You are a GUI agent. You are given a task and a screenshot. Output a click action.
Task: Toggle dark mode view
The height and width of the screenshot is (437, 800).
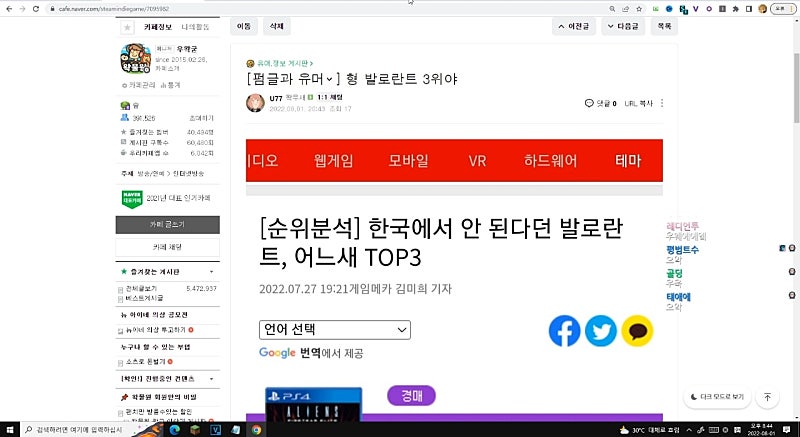(x=717, y=397)
